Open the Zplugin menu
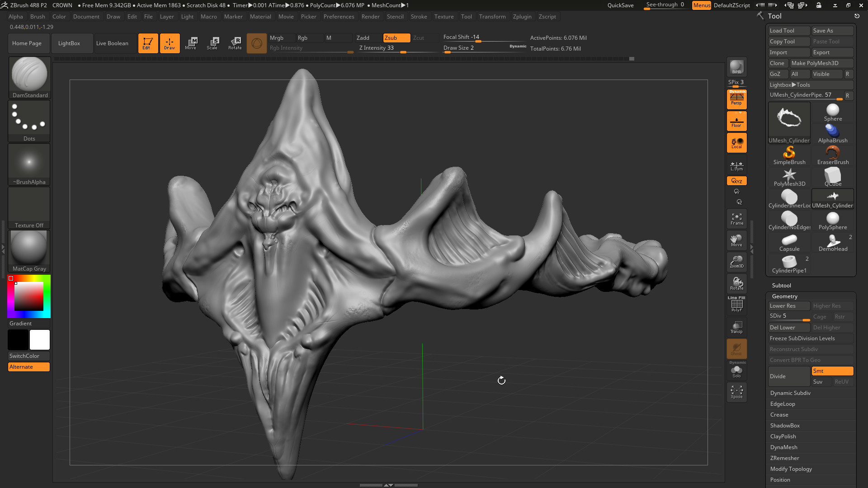Image resolution: width=868 pixels, height=488 pixels. [522, 17]
